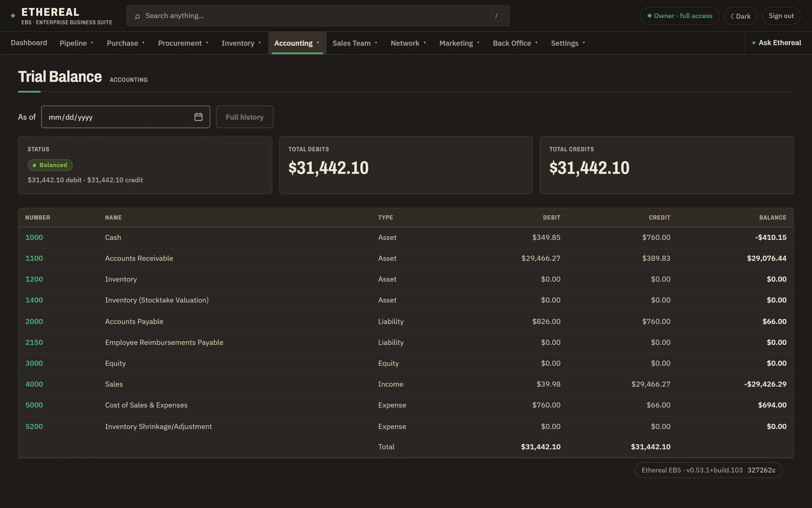Image resolution: width=812 pixels, height=508 pixels.
Task: Click the Balanced status badge
Action: pos(50,165)
